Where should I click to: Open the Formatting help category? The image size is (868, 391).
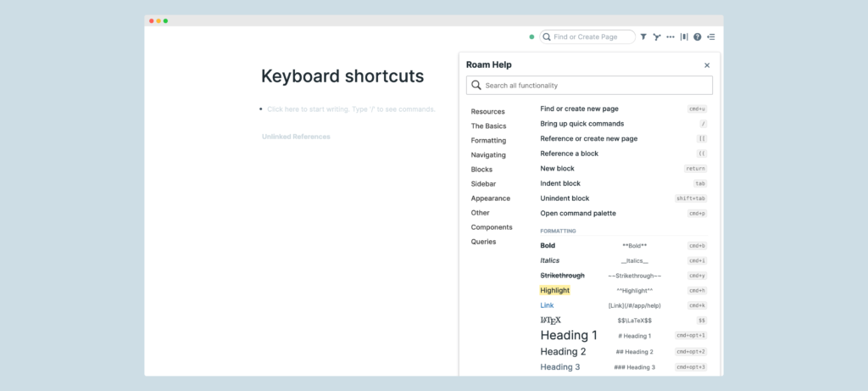click(x=488, y=140)
